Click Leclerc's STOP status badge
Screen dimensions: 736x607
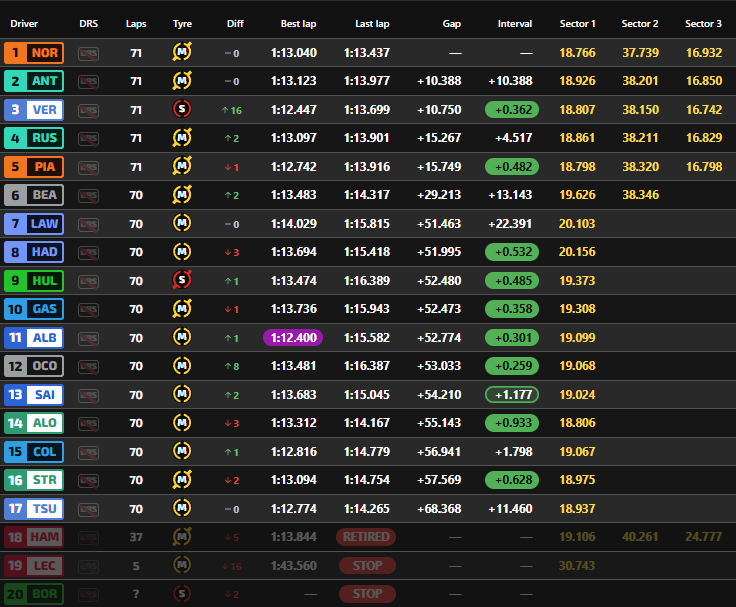pos(365,565)
